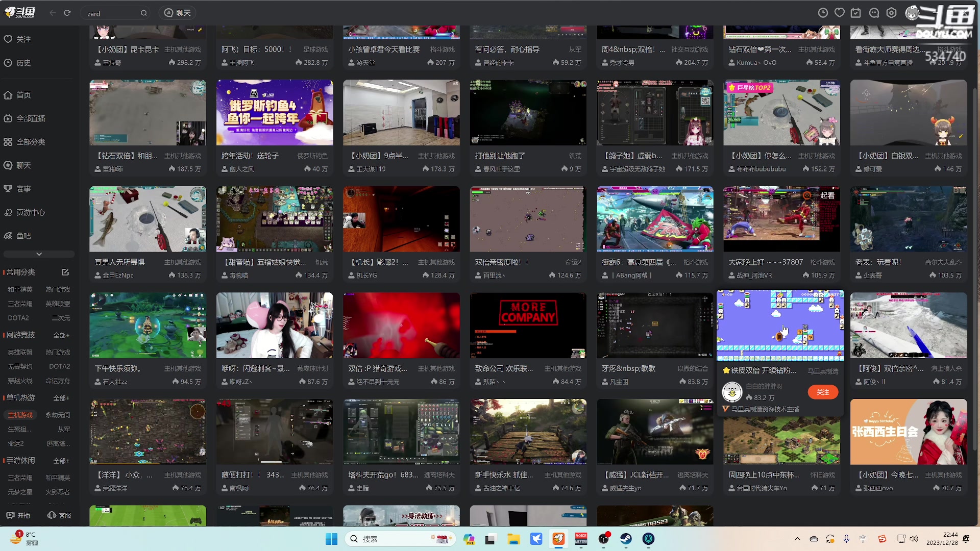Go back with the top-bar back arrow
980x551 pixels.
53,13
